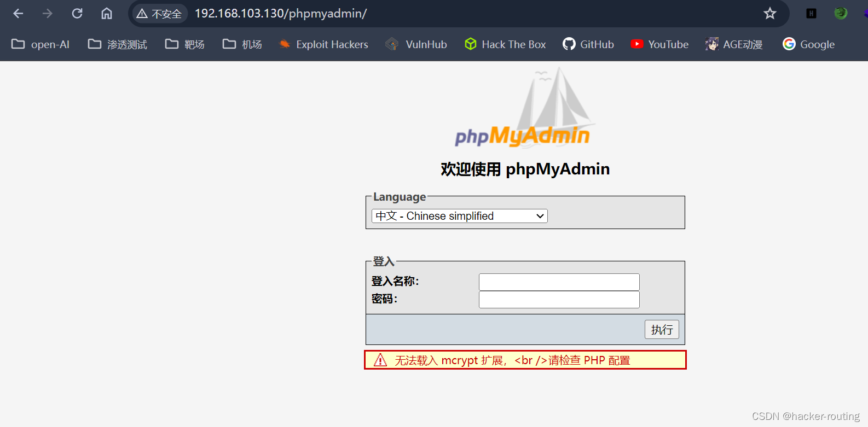The height and width of the screenshot is (427, 868).
Task: Click the address bar URL
Action: (x=281, y=14)
